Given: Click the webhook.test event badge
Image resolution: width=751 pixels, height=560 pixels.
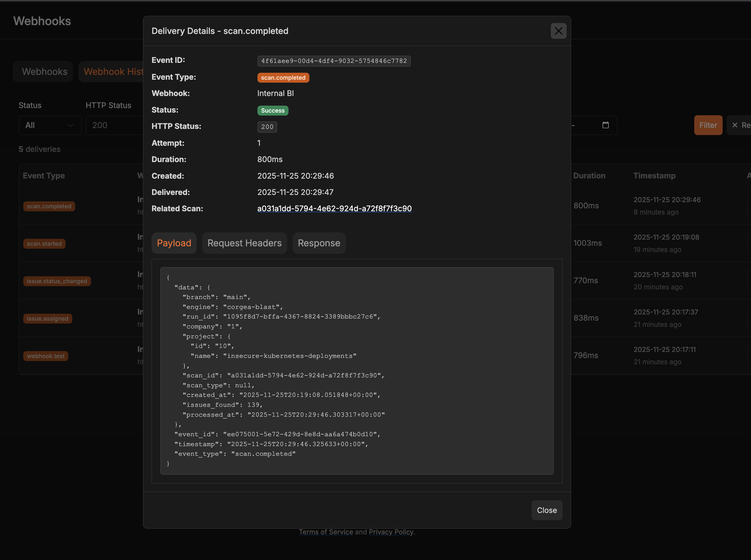Looking at the screenshot, I should pyautogui.click(x=45, y=356).
